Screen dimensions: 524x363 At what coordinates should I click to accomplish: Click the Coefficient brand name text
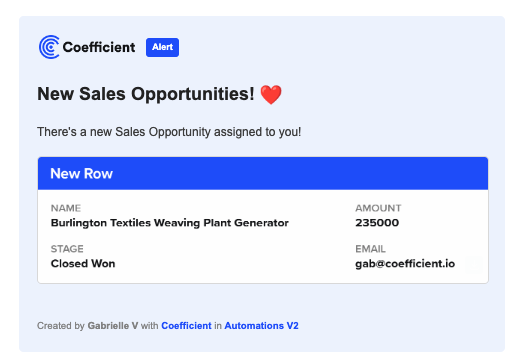(x=99, y=47)
